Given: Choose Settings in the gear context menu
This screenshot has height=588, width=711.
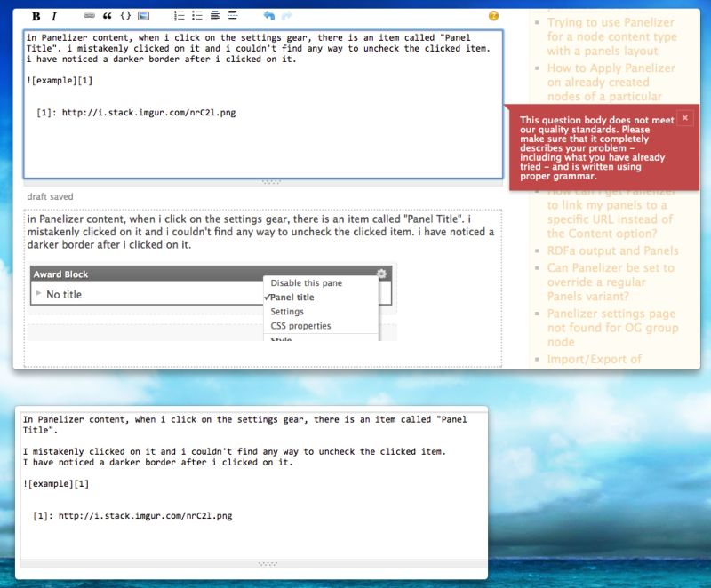Looking at the screenshot, I should [x=287, y=311].
